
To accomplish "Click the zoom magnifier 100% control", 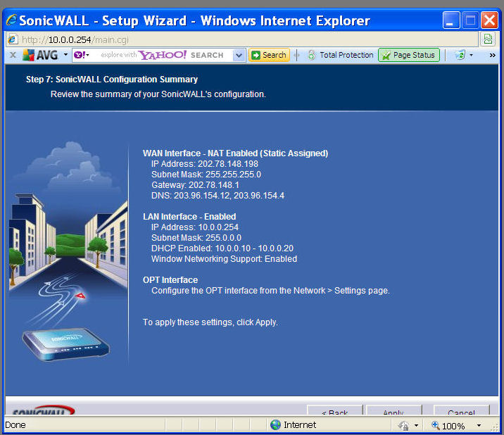I will pyautogui.click(x=448, y=426).
